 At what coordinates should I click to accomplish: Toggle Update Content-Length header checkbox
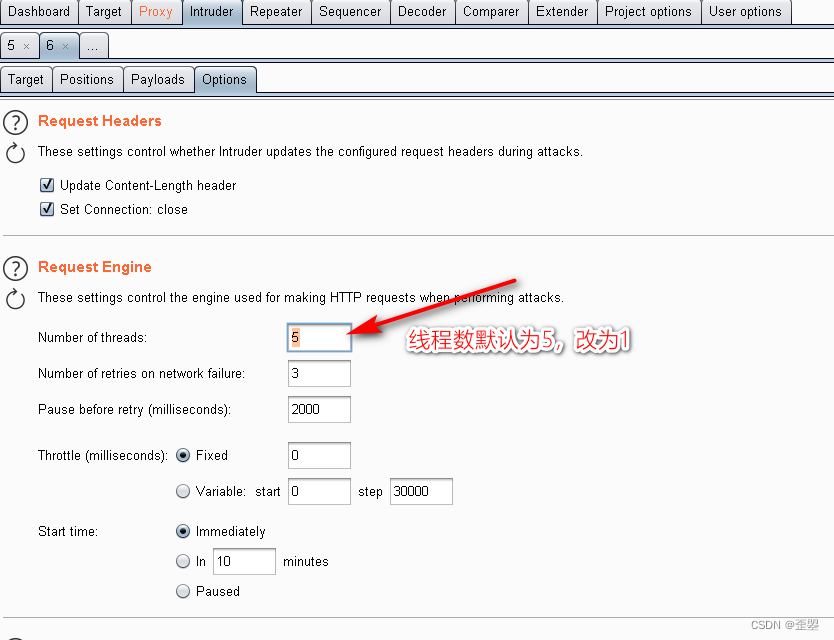pyautogui.click(x=47, y=185)
